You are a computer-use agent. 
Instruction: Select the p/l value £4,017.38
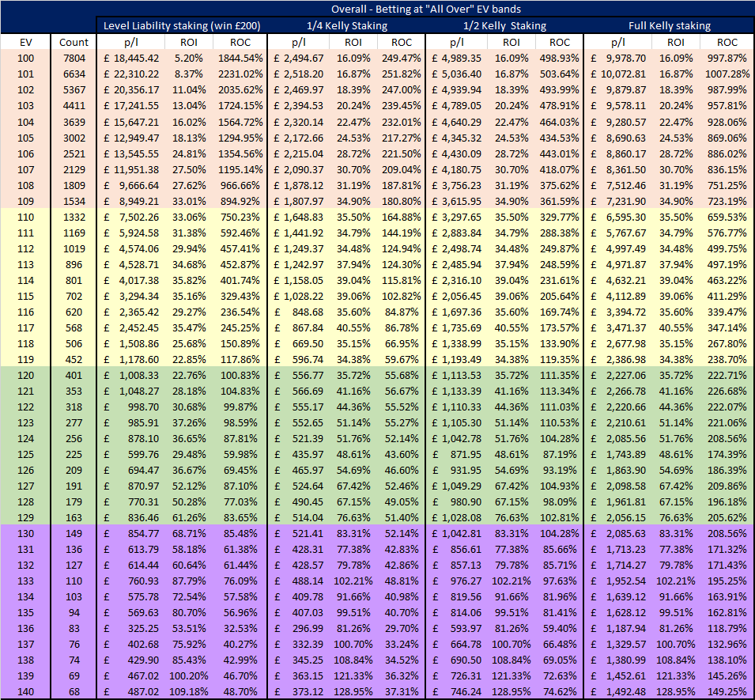click(x=131, y=281)
